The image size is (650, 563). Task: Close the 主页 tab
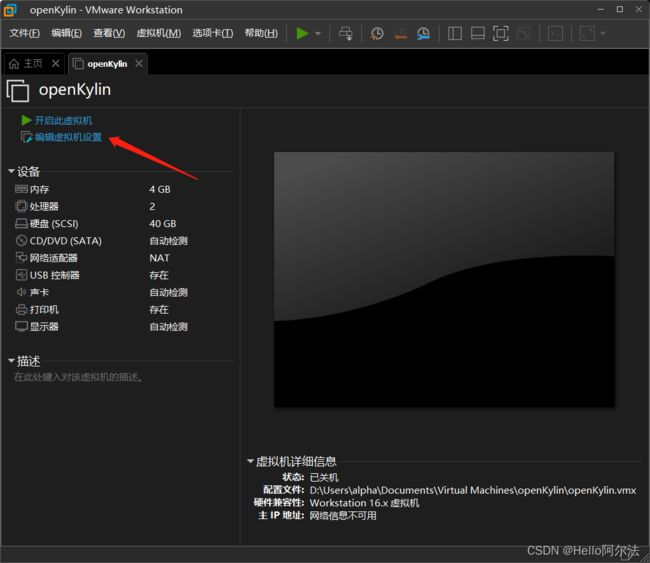[x=56, y=63]
